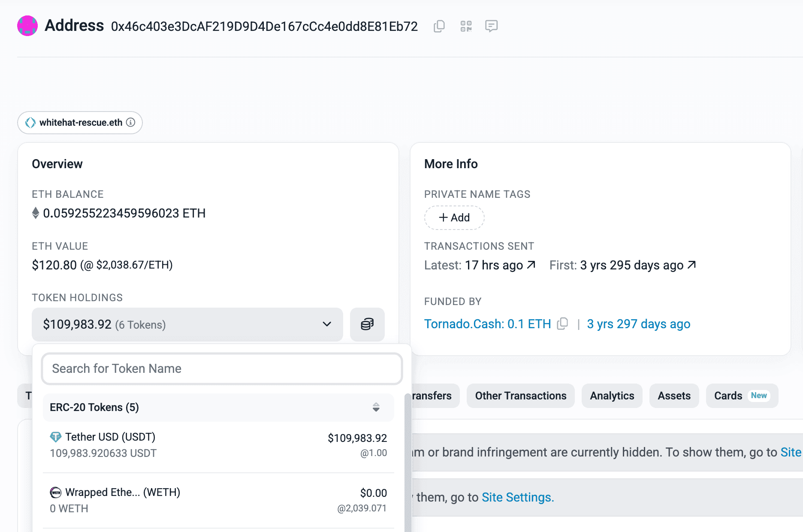Click the Search for Token Name field
This screenshot has width=803, height=532.
tap(222, 369)
